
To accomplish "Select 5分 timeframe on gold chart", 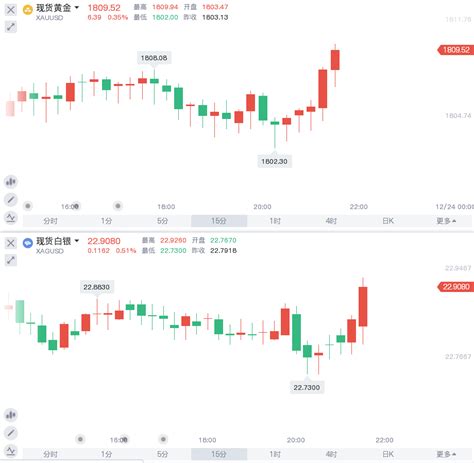I will tap(162, 221).
